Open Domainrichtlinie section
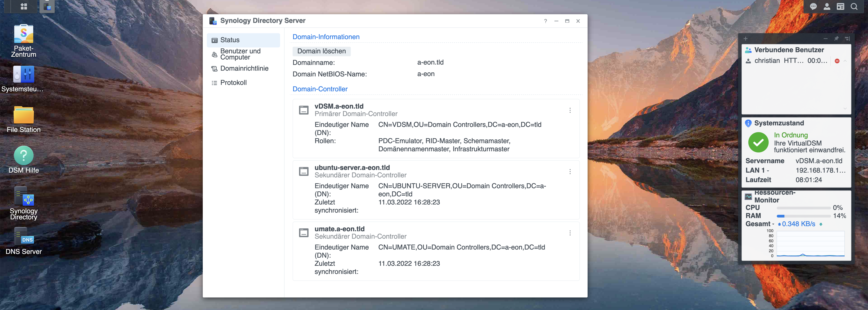868x310 pixels. tap(243, 68)
